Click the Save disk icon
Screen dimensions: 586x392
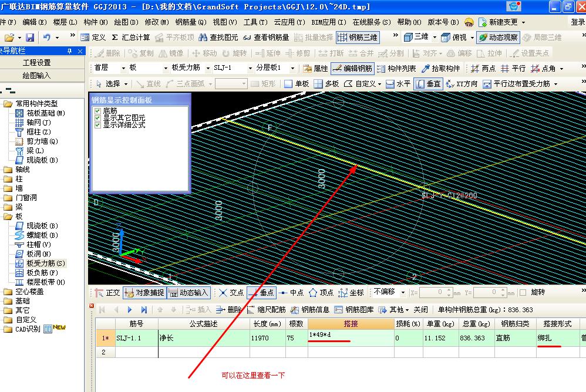pos(29,38)
